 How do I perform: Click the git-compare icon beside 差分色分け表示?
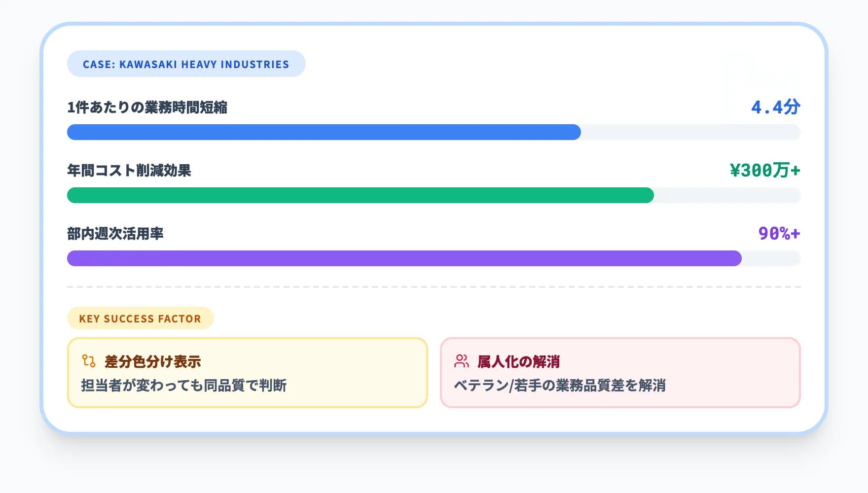tap(89, 361)
